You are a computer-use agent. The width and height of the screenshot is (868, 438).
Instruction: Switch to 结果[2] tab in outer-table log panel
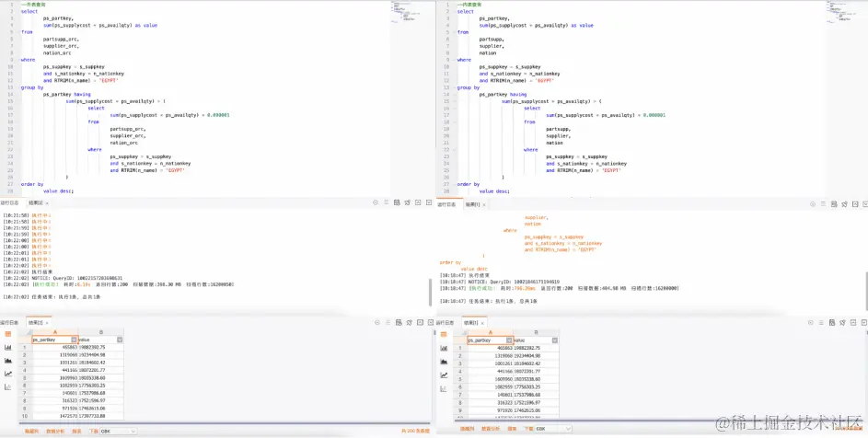pos(36,203)
